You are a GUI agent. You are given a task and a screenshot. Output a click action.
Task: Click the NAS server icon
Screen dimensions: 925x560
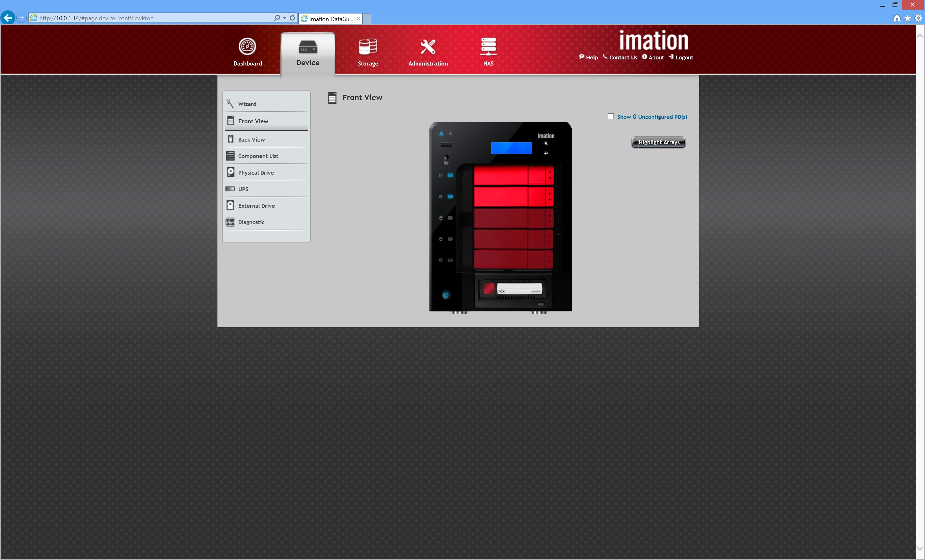pyautogui.click(x=488, y=47)
